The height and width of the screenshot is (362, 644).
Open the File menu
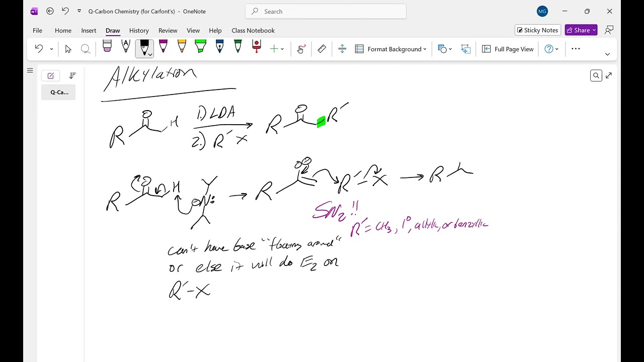38,30
